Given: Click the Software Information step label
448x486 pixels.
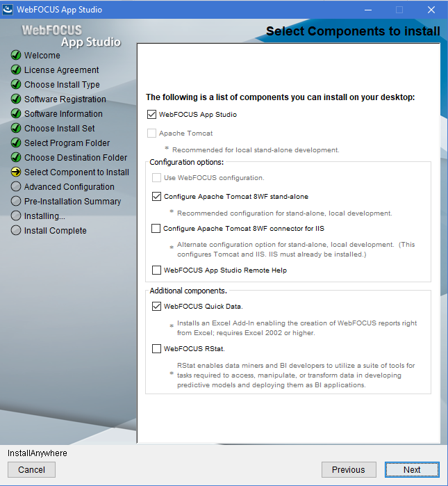Looking at the screenshot, I should coord(63,114).
